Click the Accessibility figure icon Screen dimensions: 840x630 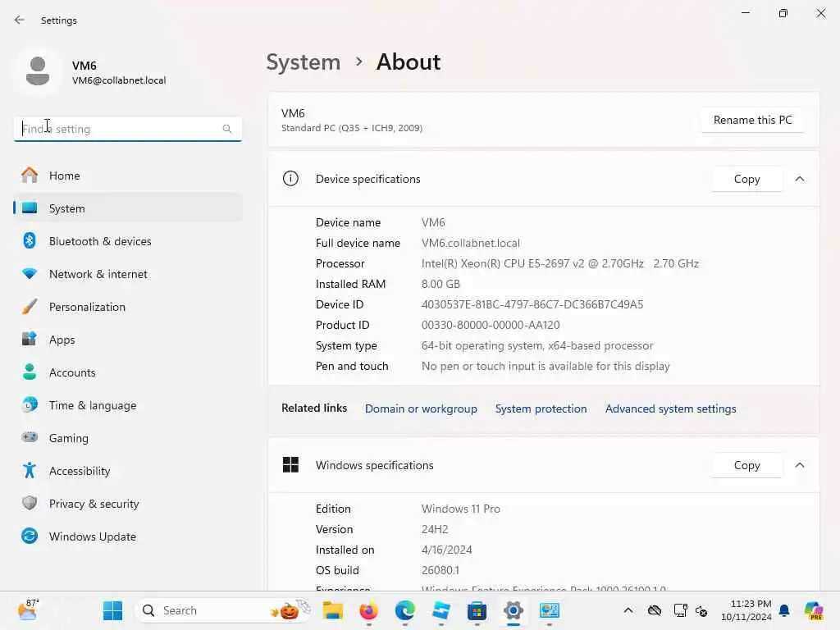pos(30,470)
